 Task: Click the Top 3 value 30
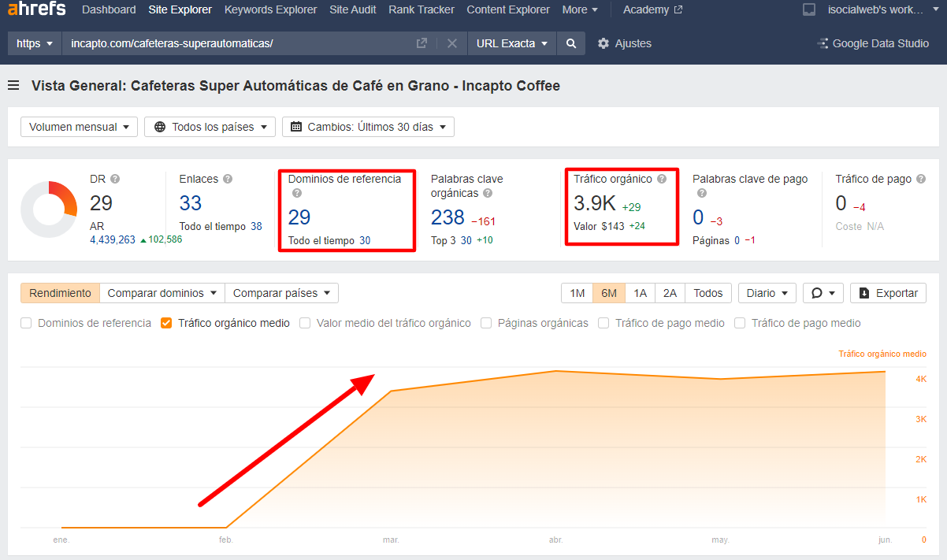(x=466, y=240)
